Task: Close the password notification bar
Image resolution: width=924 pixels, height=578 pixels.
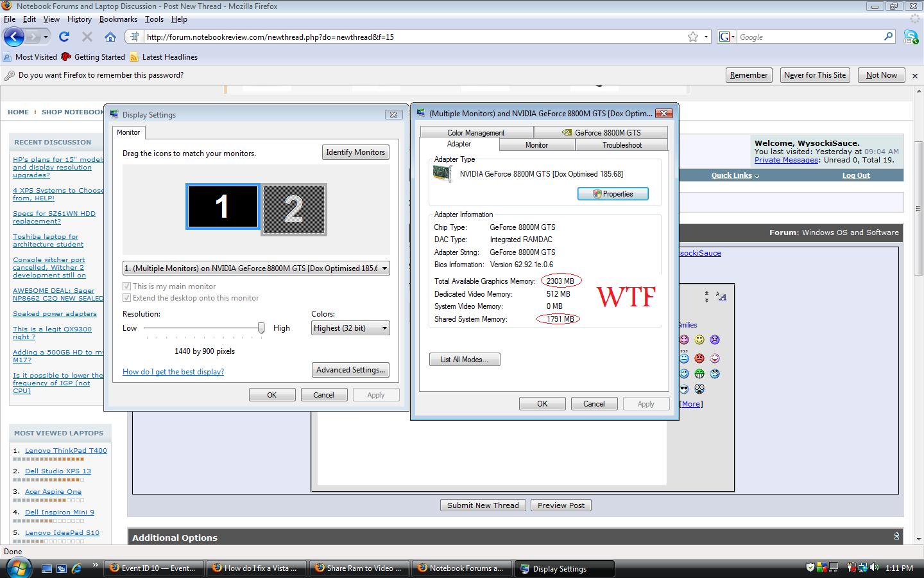Action: coord(915,75)
